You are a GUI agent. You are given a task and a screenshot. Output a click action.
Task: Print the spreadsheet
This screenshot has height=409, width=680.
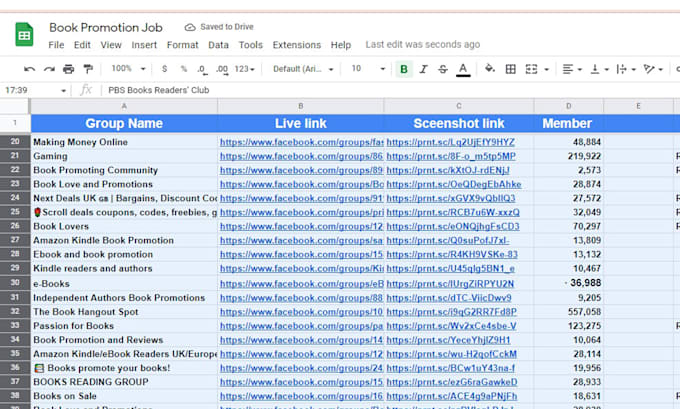(x=69, y=69)
